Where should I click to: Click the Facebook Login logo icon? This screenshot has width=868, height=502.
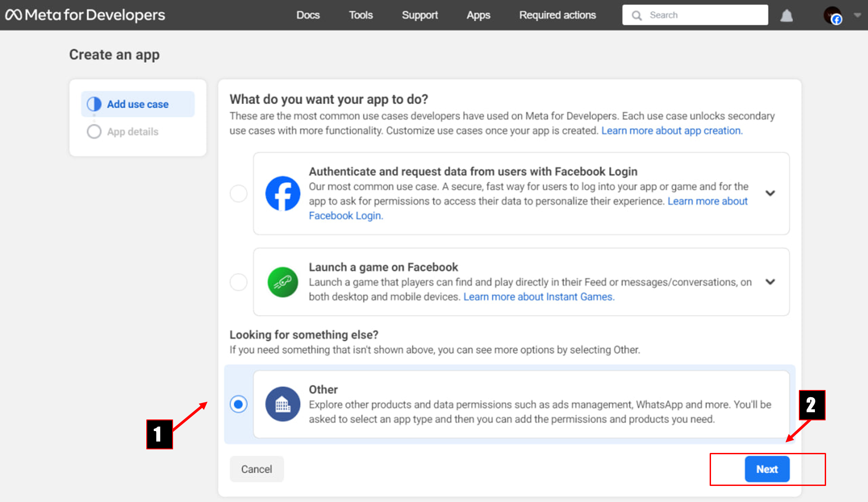[283, 194]
